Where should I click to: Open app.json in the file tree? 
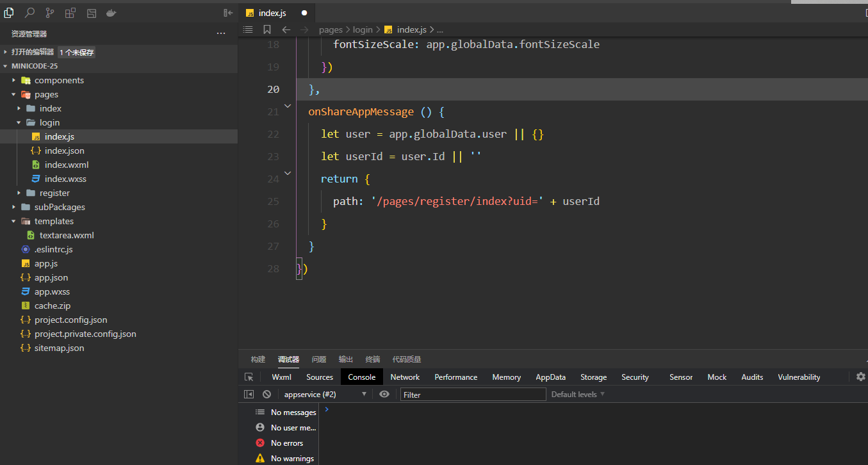tap(51, 277)
